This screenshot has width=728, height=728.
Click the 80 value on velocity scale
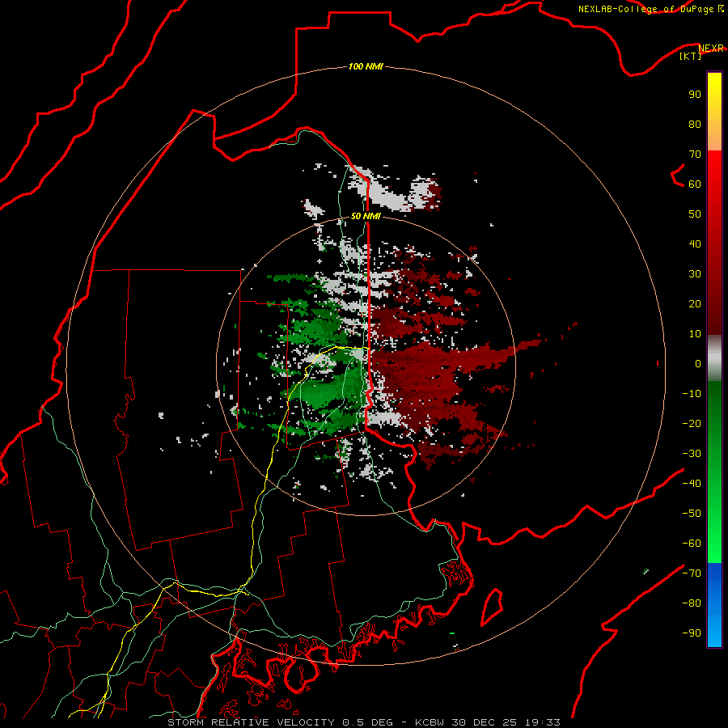point(695,125)
